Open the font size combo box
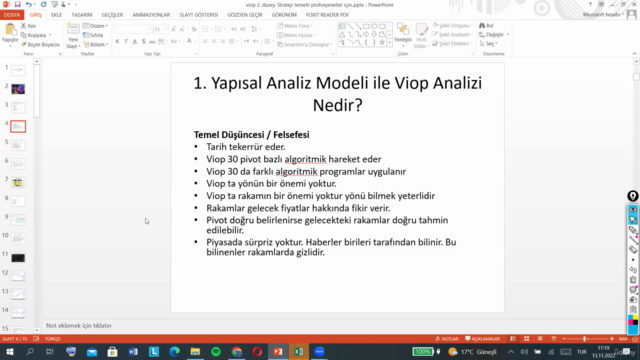This screenshot has height=360, width=640. tap(160, 29)
